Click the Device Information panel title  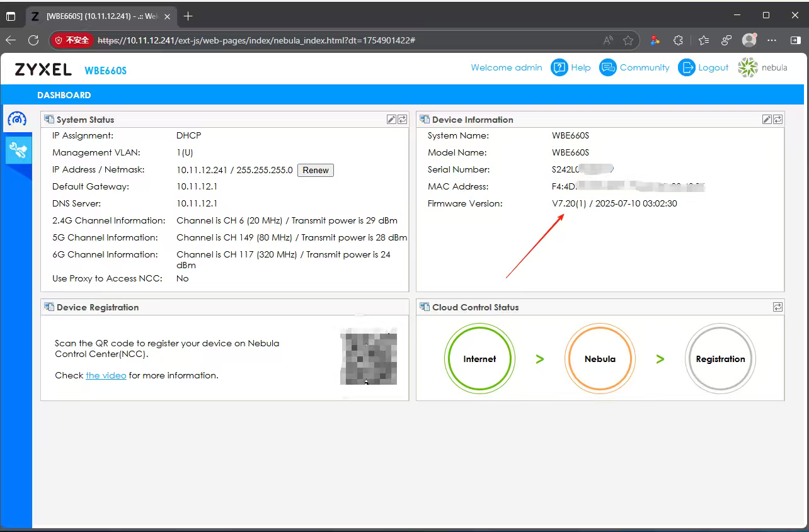click(473, 120)
